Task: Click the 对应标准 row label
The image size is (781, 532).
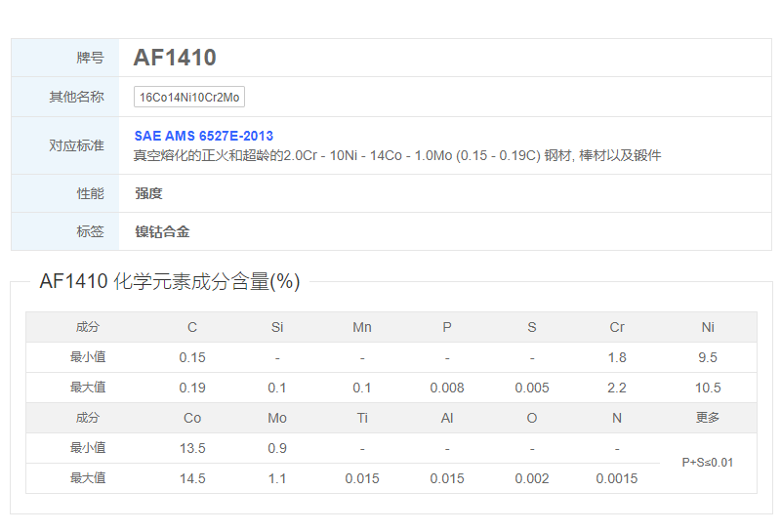Action: click(x=76, y=145)
